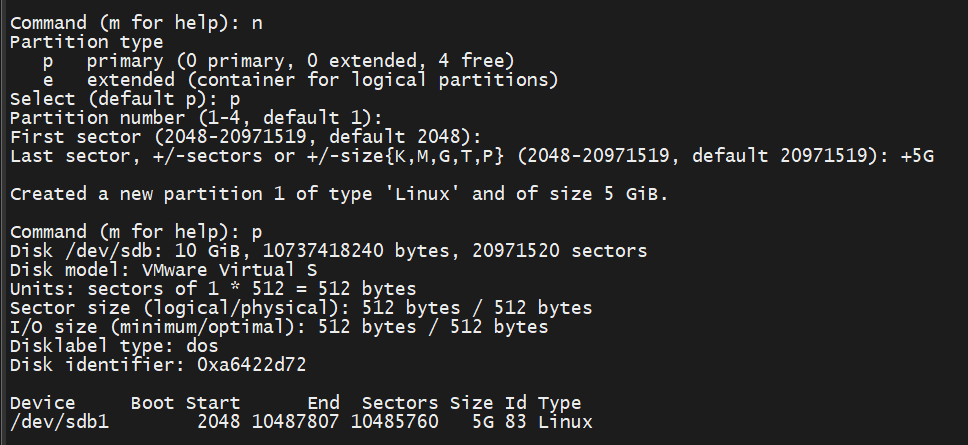Viewport: 968px width, 445px height.
Task: Click the End sector value '10487807'
Action: pos(296,423)
